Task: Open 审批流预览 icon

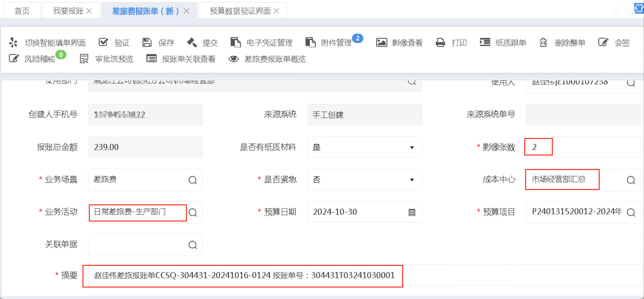Action: tap(84, 59)
